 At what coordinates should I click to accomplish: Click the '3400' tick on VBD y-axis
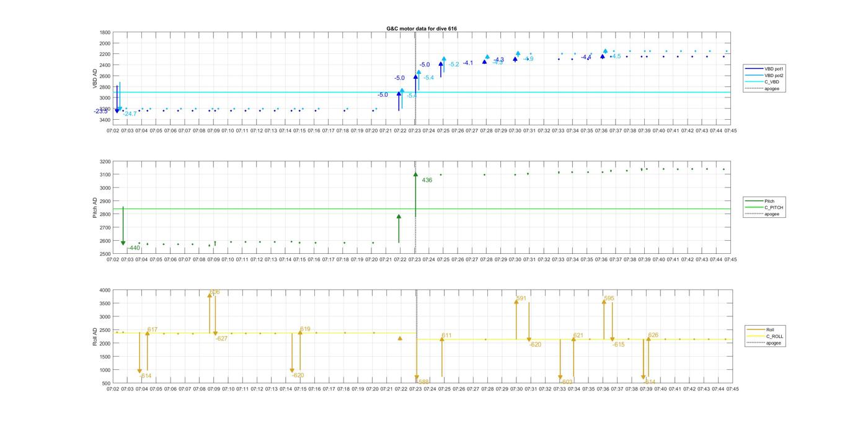(x=105, y=120)
